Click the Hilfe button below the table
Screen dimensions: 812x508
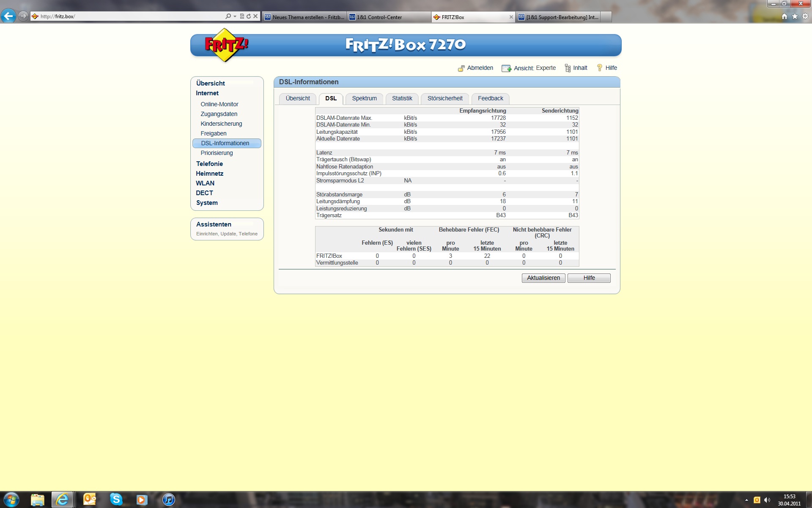tap(589, 278)
